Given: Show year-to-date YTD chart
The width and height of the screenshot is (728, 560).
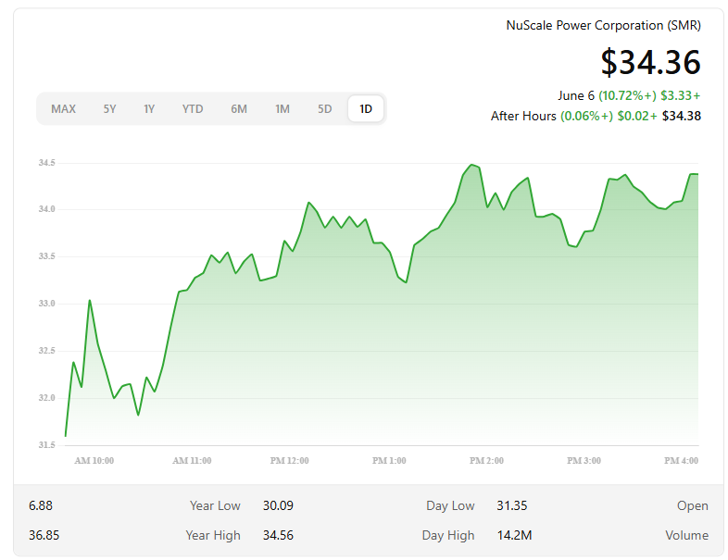Looking at the screenshot, I should click(193, 109).
